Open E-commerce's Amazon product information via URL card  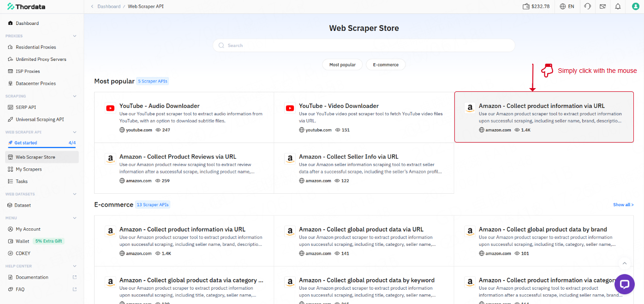(x=184, y=241)
